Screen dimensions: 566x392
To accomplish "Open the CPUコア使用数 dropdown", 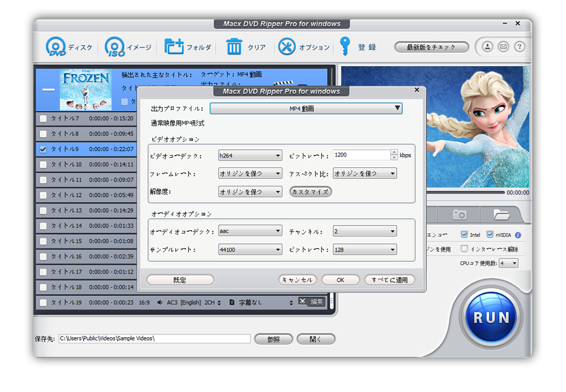I will pos(509,263).
